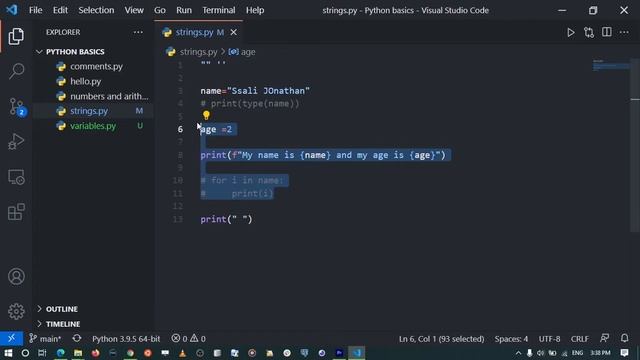This screenshot has width=640, height=360.
Task: Expand the OUTLINE section
Action: [93, 309]
